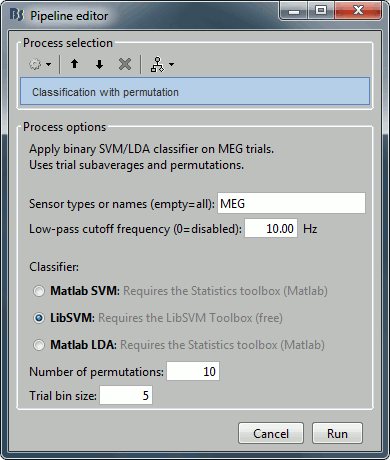
Task: Move selected process up with up arrow
Action: 75,64
